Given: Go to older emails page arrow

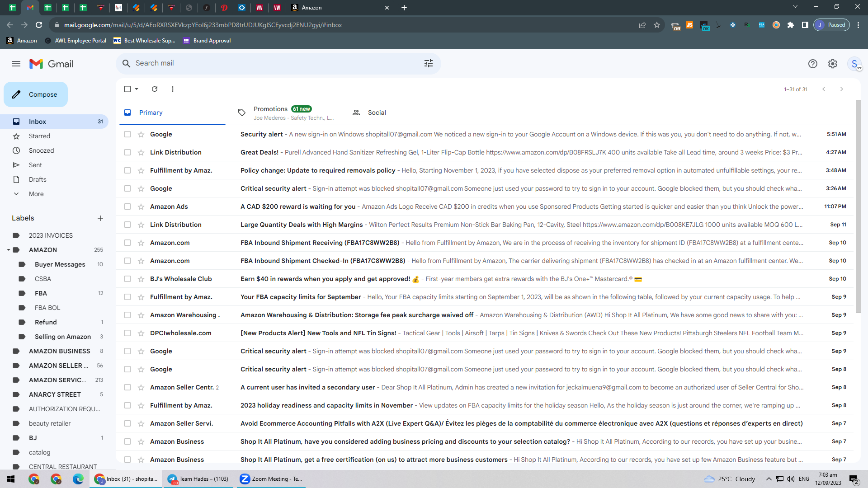Looking at the screenshot, I should pyautogui.click(x=842, y=89).
